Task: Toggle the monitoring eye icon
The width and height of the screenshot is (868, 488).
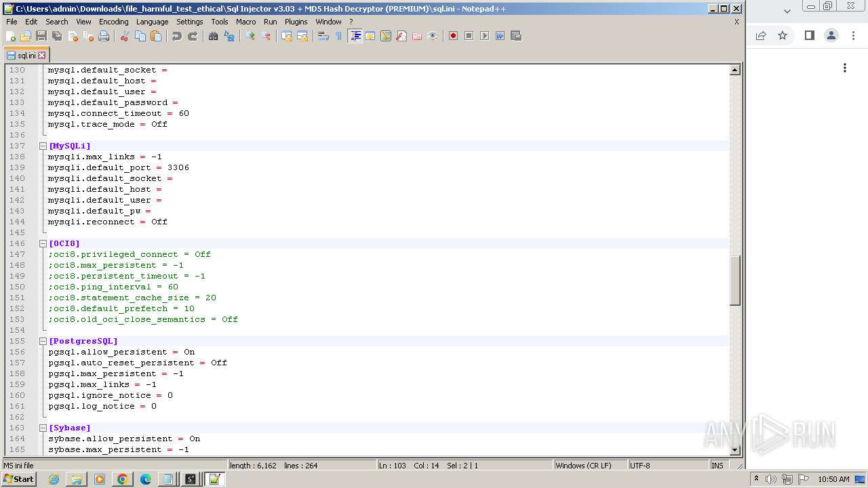Action: tap(433, 36)
